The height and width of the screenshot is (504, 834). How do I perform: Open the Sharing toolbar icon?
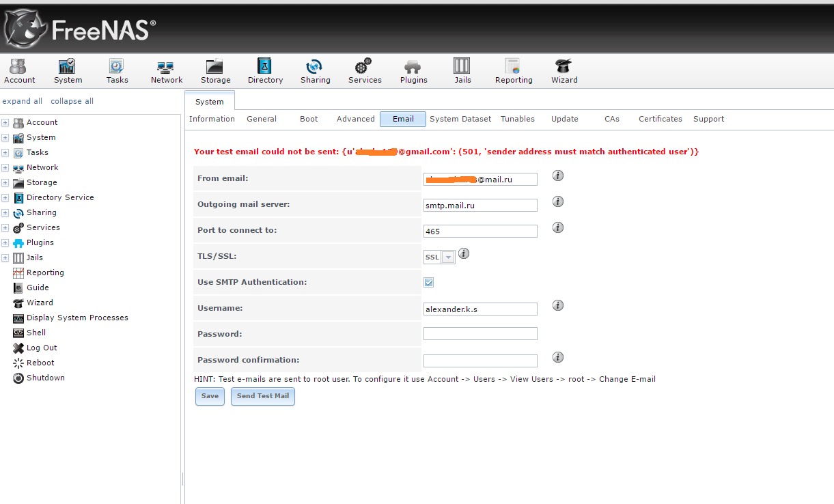pyautogui.click(x=315, y=71)
